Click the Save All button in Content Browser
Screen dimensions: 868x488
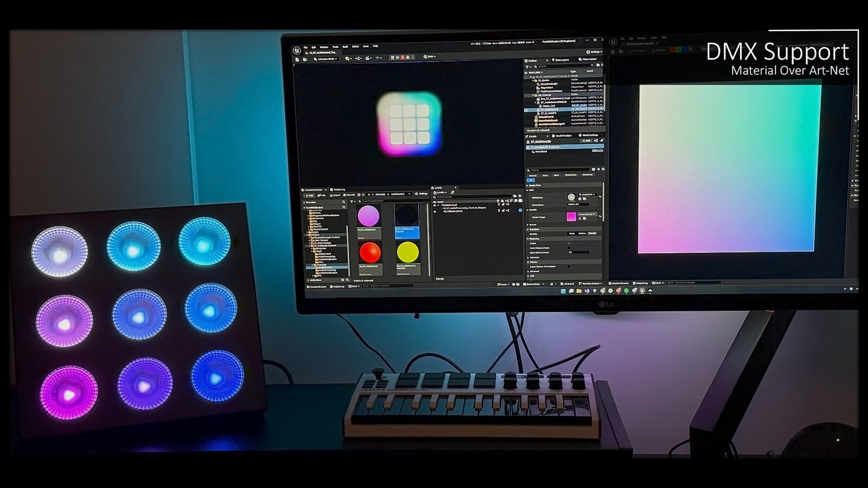pos(349,195)
